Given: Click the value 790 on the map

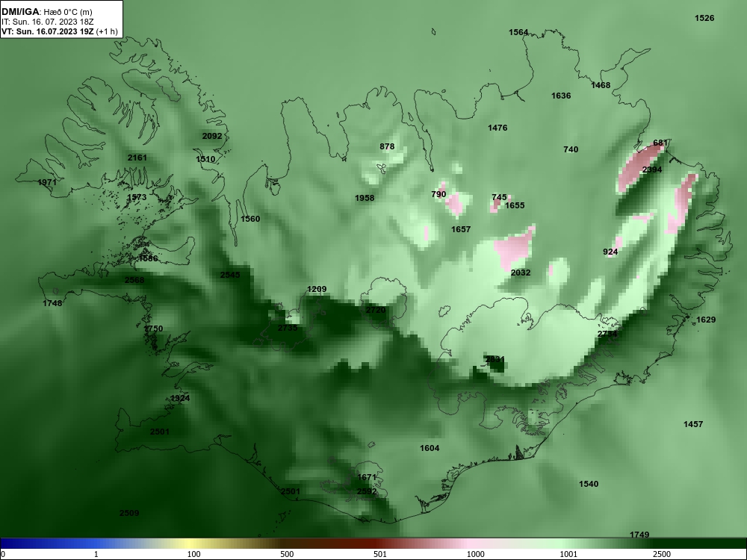Looking at the screenshot, I should pos(438,194).
